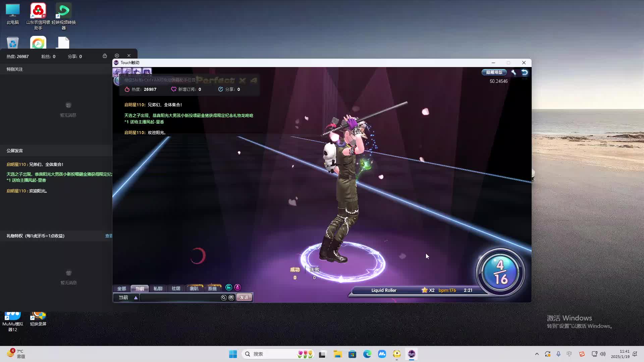Toggle 隐藏场景 hide scene button

[494, 72]
